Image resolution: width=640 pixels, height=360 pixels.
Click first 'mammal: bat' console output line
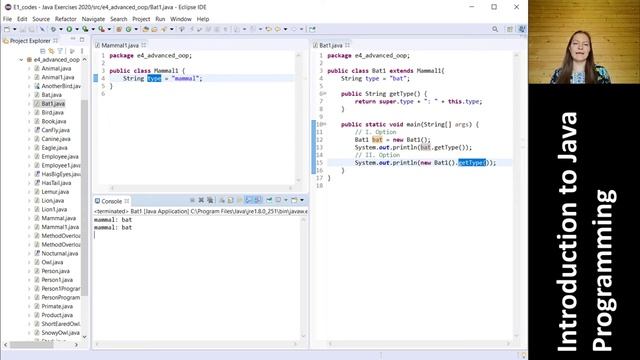(113, 220)
